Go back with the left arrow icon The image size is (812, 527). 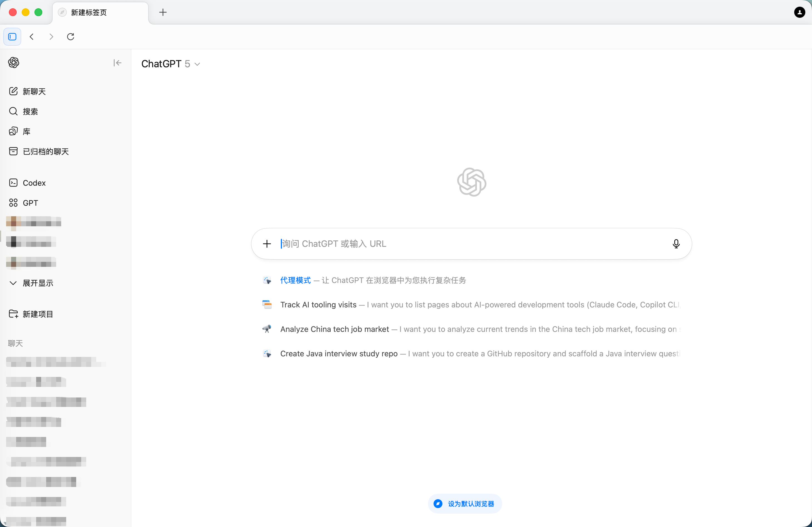click(32, 36)
